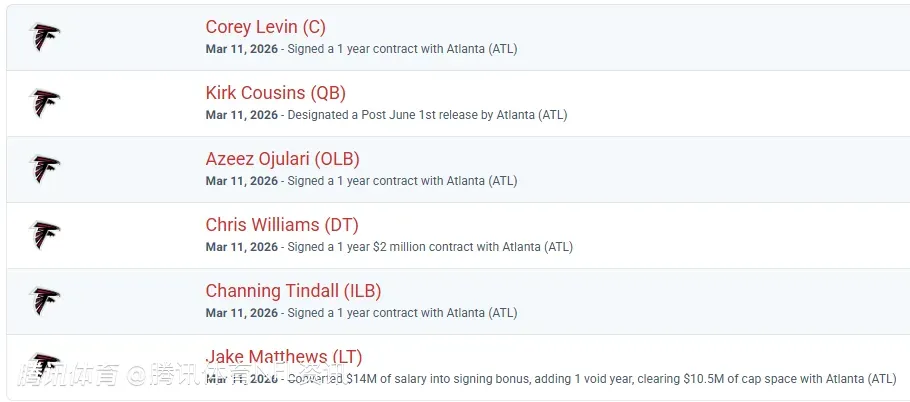Click the Mar 11, 2026 date under Chris Williams
Viewport: 910px width, 402px height.
(x=241, y=247)
